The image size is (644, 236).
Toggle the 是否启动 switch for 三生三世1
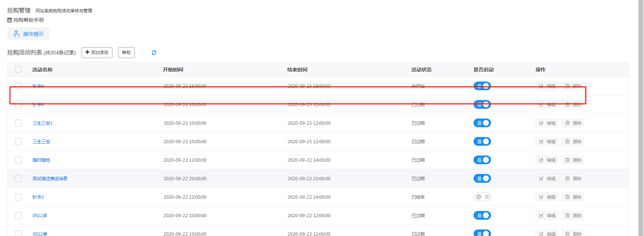point(482,123)
